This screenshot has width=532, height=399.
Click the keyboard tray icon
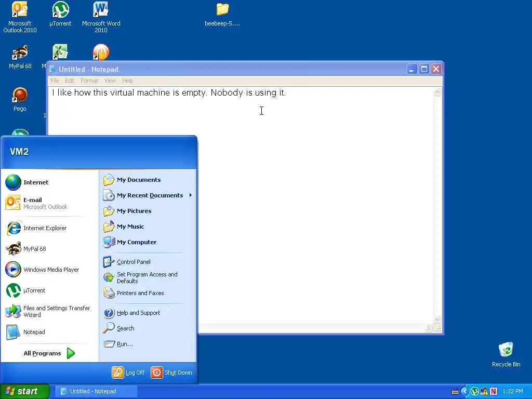point(455,392)
